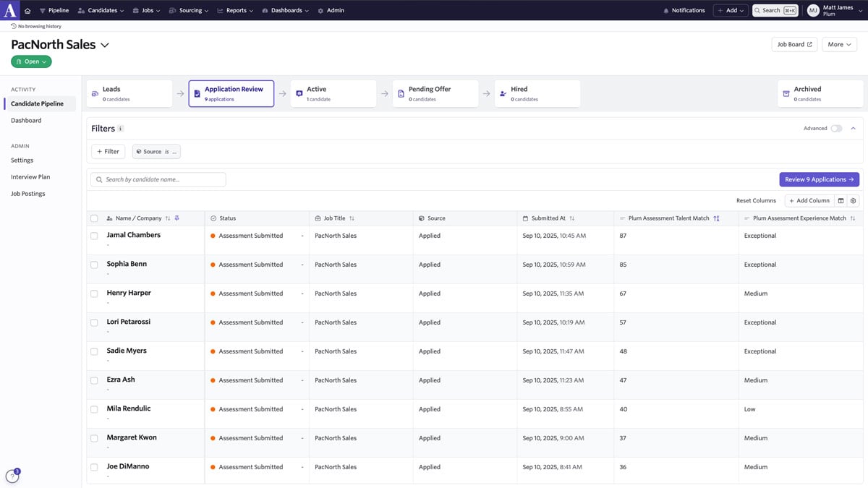
Task: Click the Search by candidate name field
Action: [x=158, y=179]
